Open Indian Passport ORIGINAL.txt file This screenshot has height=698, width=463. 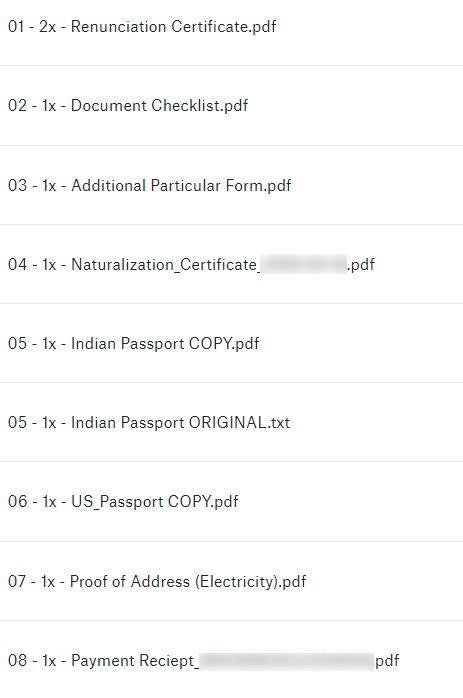click(149, 422)
